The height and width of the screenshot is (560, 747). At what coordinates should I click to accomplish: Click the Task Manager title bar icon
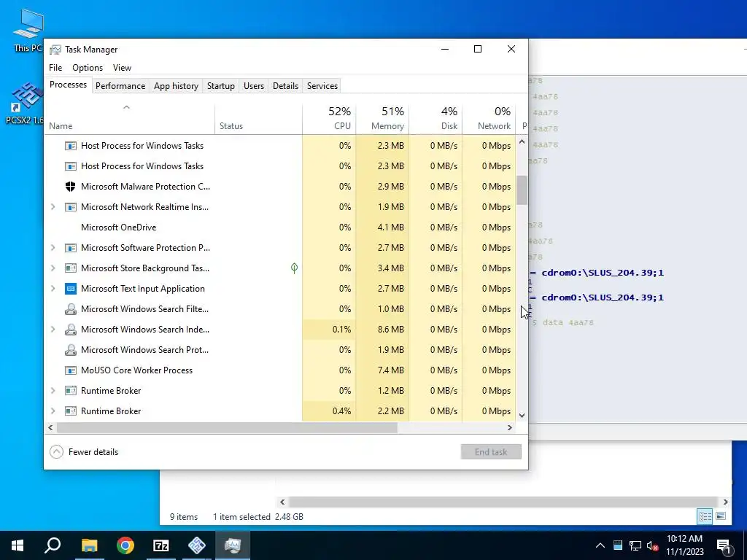click(x=55, y=50)
